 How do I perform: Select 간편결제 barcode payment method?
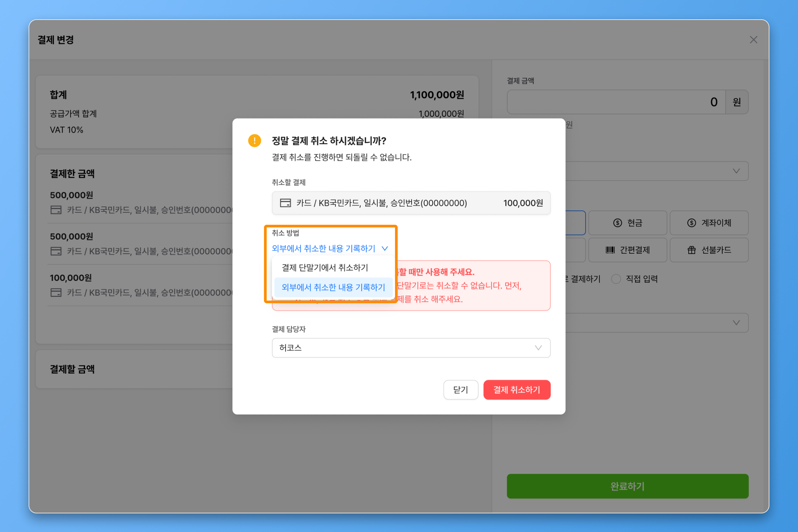627,250
